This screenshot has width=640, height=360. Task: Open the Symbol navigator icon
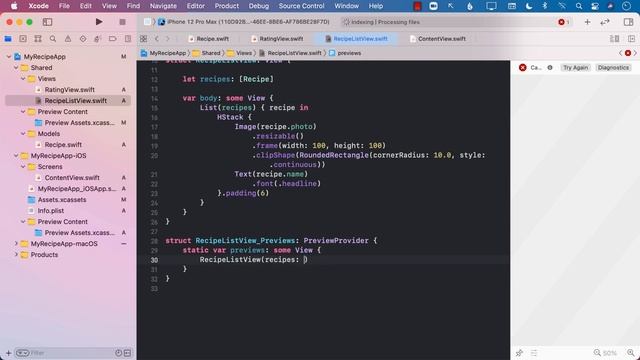[x=38, y=39]
